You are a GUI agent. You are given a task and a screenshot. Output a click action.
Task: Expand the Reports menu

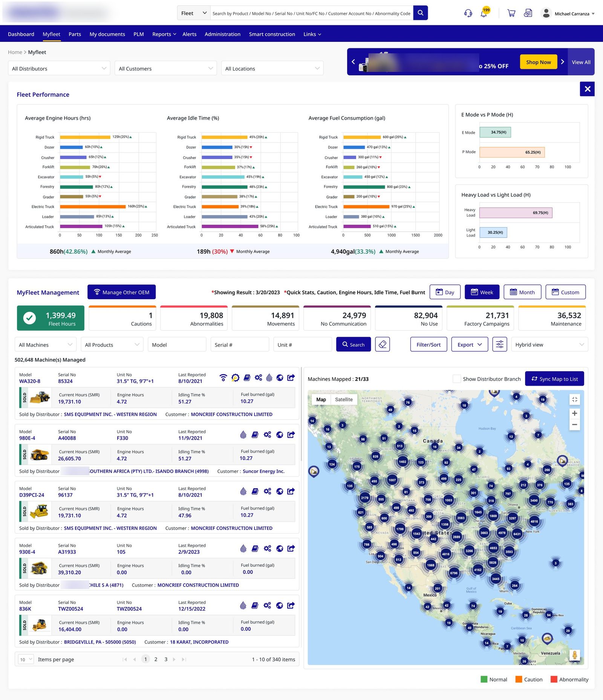click(x=164, y=34)
